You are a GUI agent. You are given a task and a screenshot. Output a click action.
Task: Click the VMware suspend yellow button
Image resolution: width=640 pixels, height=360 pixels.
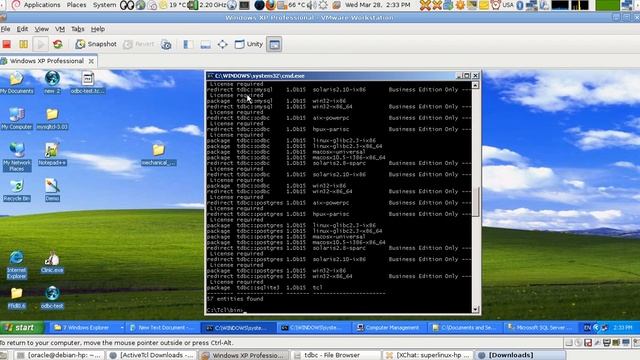click(x=24, y=44)
